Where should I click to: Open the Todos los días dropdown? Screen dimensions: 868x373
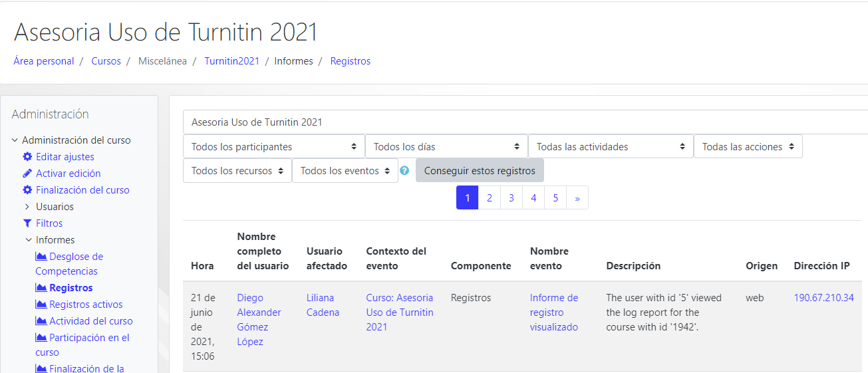coord(446,147)
